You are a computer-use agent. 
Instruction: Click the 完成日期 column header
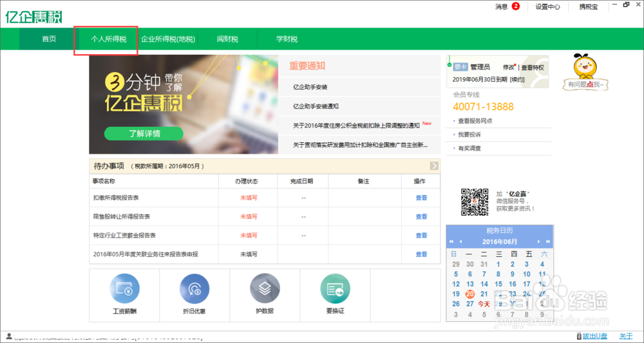click(x=301, y=181)
